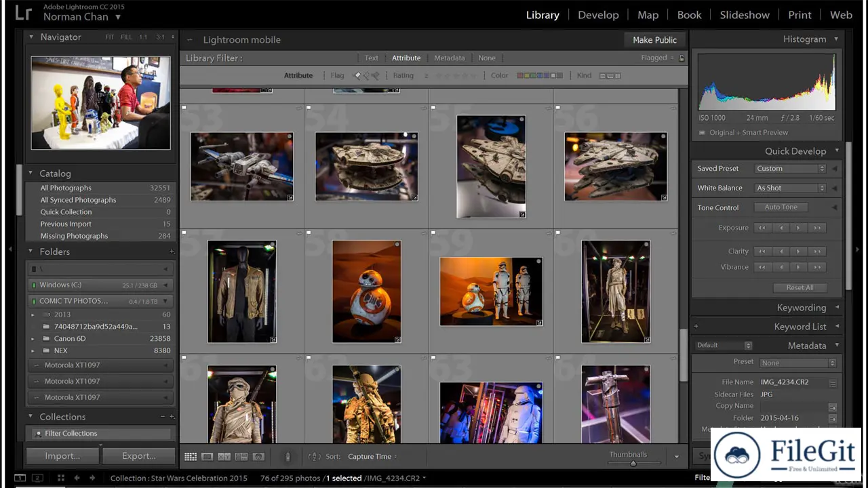Select the Painter spray can tool
Viewport: 868px width, 488px height.
tap(288, 457)
